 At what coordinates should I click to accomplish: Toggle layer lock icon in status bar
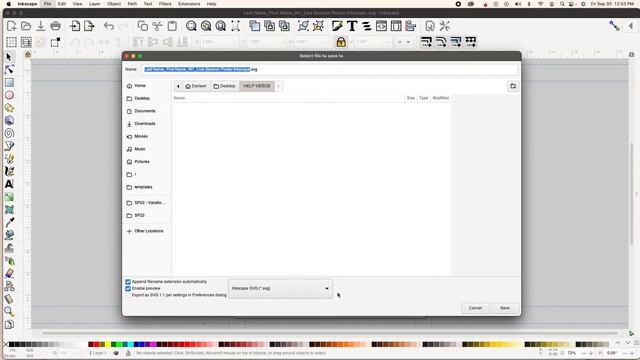(x=128, y=353)
